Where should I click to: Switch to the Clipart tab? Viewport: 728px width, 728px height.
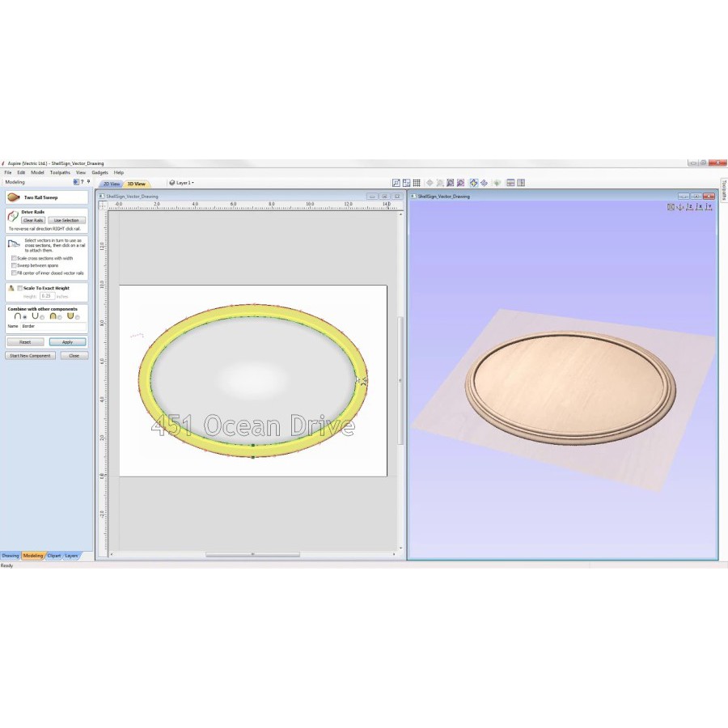pyautogui.click(x=54, y=556)
